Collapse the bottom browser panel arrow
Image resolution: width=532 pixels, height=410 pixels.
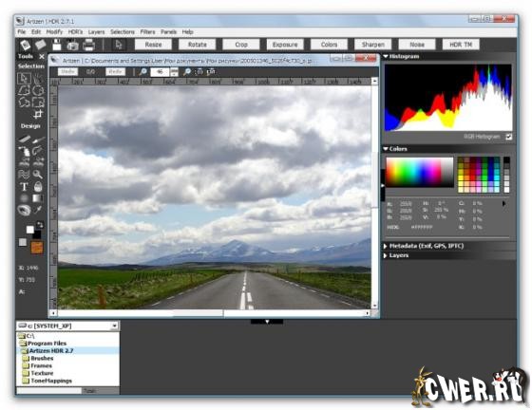click(x=267, y=321)
